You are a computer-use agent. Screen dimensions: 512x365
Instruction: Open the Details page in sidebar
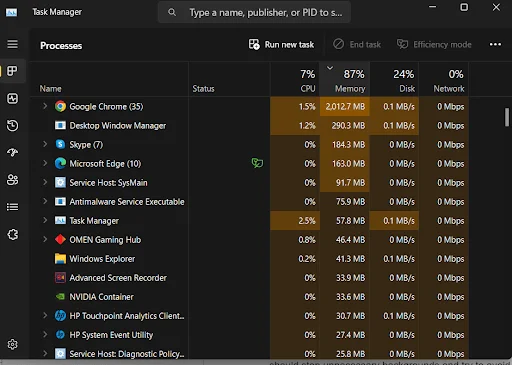(x=13, y=207)
